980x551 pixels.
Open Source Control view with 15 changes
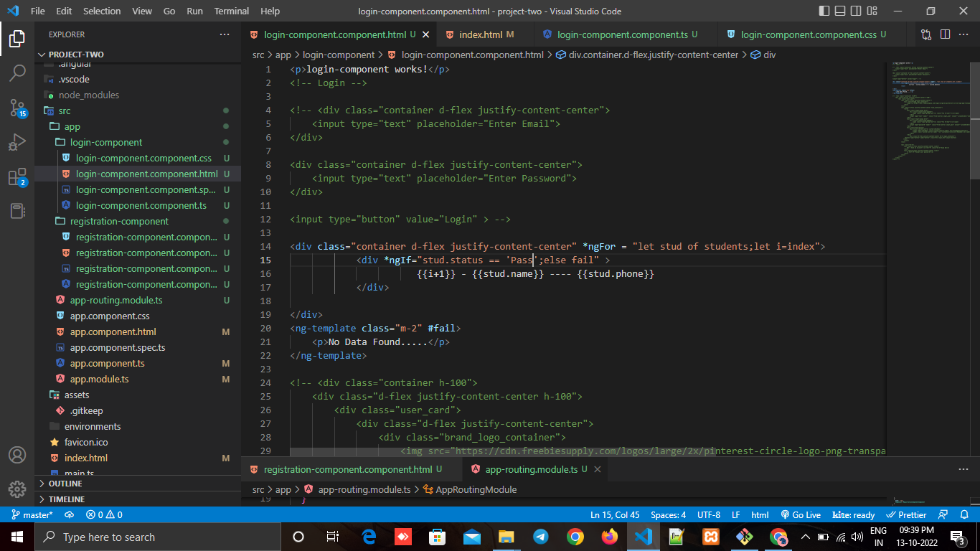pyautogui.click(x=17, y=108)
